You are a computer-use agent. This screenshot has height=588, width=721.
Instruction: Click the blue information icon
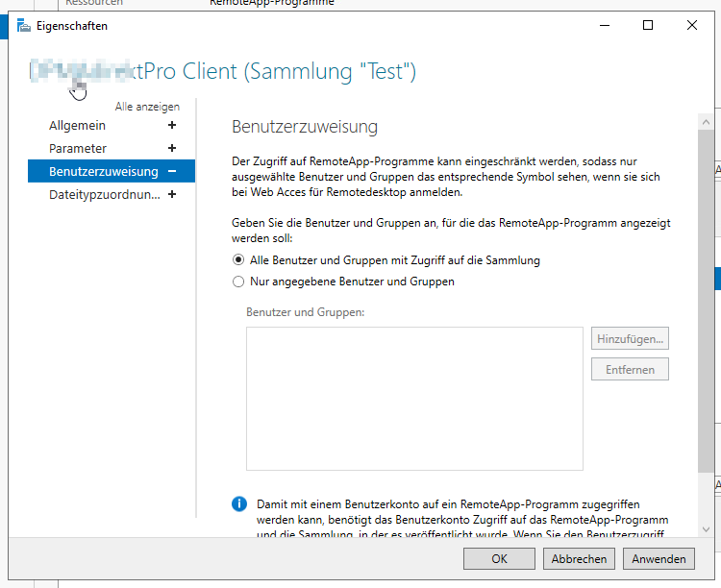239,503
